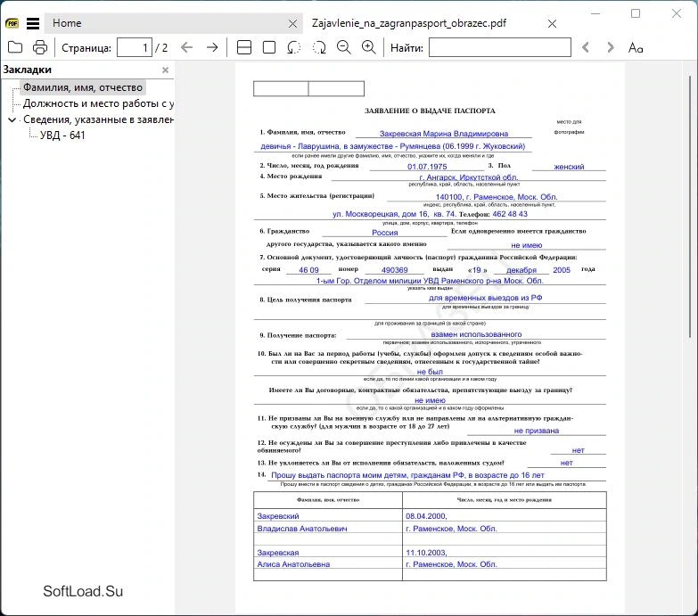The image size is (698, 616).
Task: Minimize the PDF viewer window
Action: click(595, 13)
